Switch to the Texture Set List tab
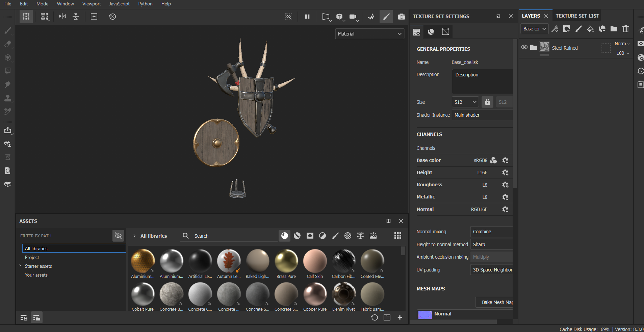Image resolution: width=644 pixels, height=332 pixels. click(577, 16)
